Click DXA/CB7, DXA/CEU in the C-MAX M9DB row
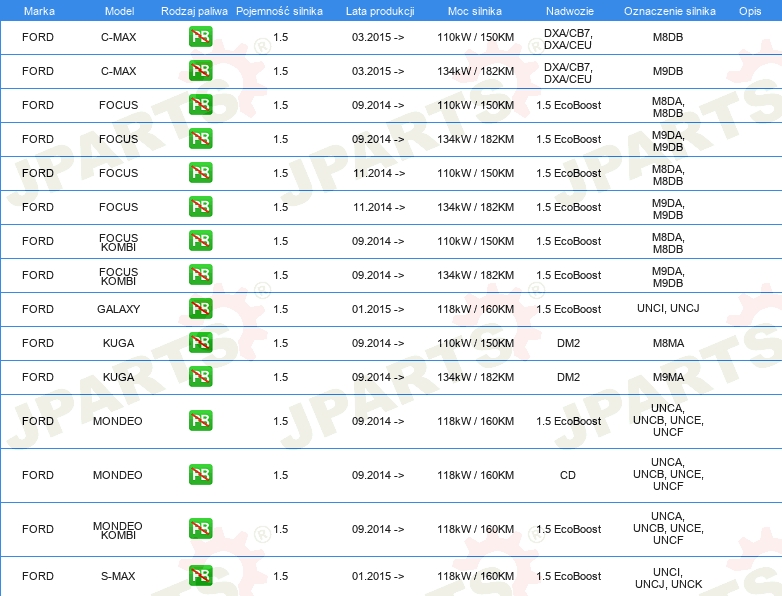 click(568, 73)
